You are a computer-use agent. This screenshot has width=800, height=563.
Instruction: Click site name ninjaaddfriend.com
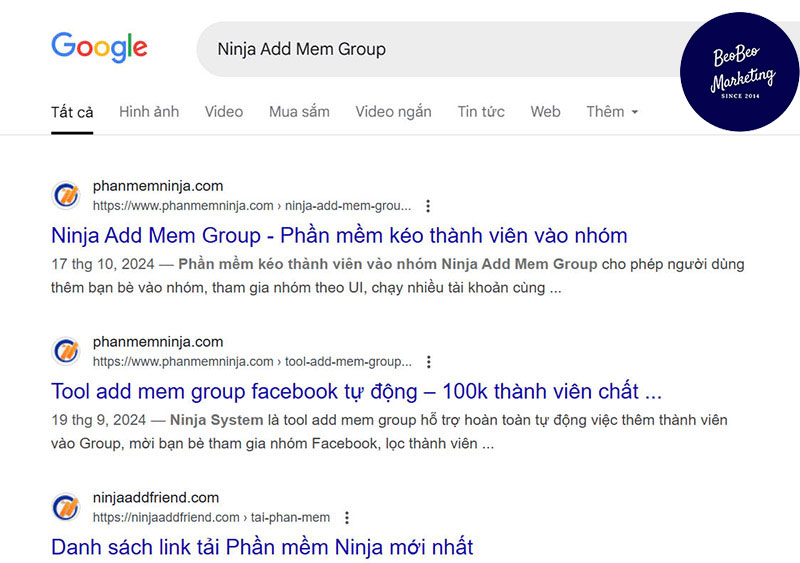156,497
